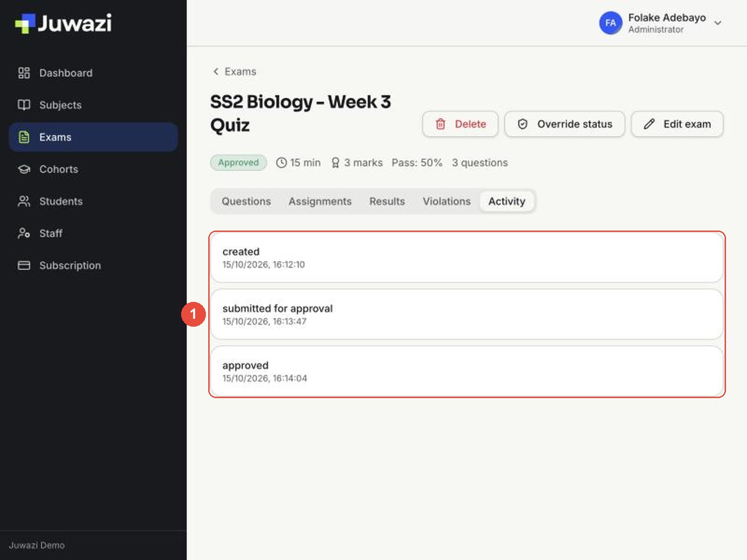
Task: Click the 'submitted for approval' activity entry
Action: (467, 314)
